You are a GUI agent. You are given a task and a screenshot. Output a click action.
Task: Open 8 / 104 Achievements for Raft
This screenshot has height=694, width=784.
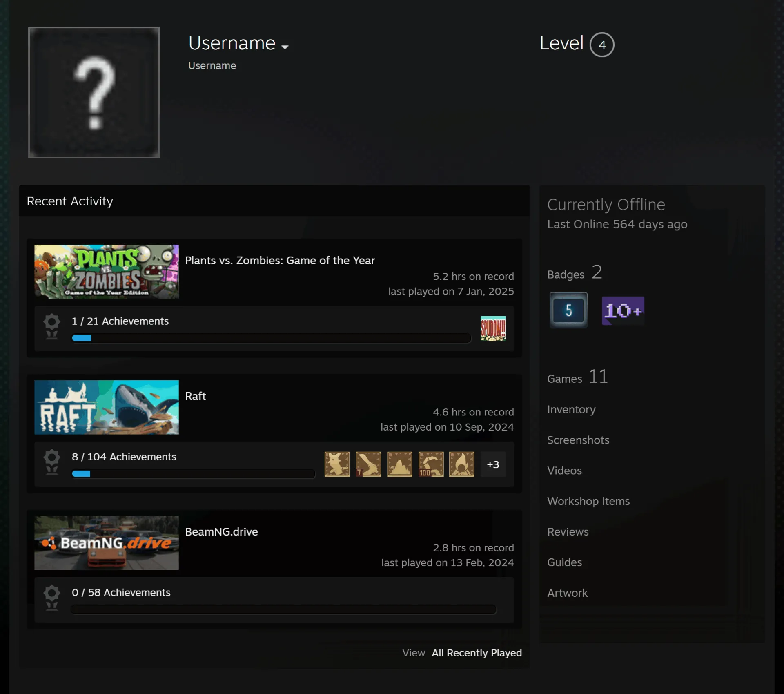pos(124,457)
